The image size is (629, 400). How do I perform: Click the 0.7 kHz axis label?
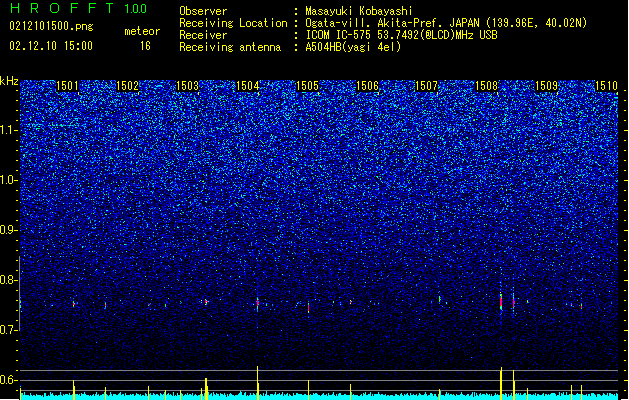[x=9, y=330]
